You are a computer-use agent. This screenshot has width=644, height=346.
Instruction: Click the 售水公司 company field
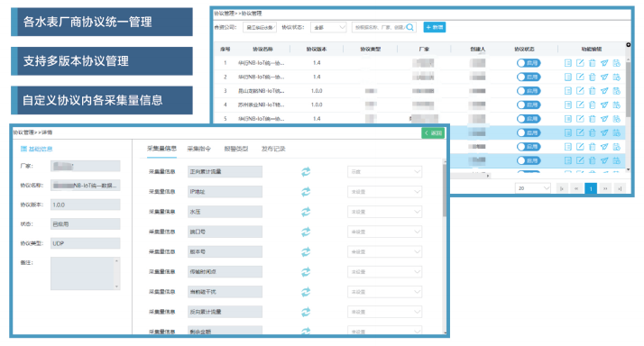coord(260,28)
